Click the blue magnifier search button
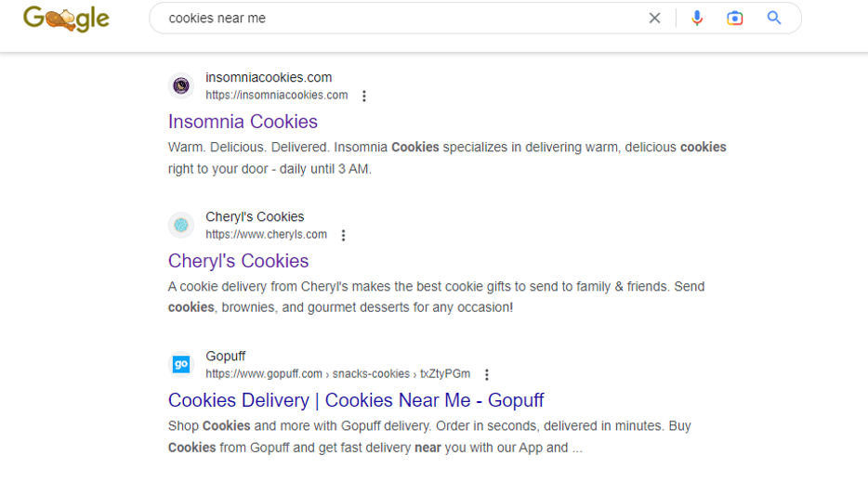The image size is (868, 481). 774,19
